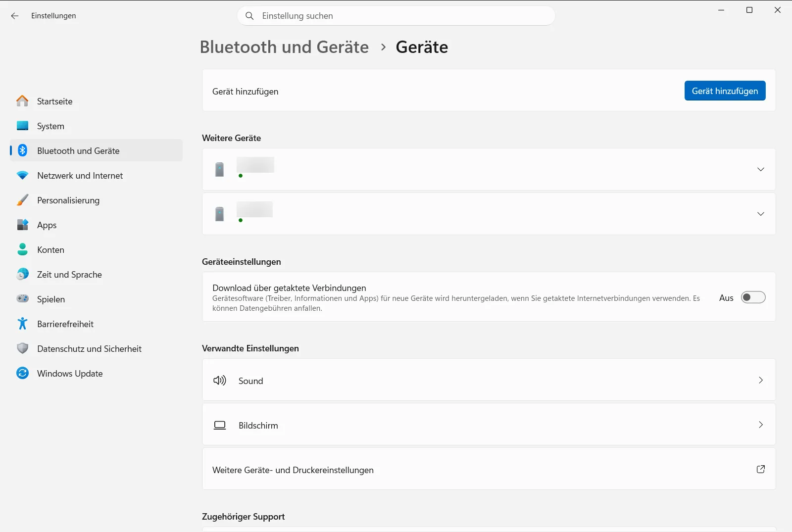Image resolution: width=792 pixels, height=532 pixels.
Task: Click the Zeit und Sprache globe icon
Action: tap(22, 274)
